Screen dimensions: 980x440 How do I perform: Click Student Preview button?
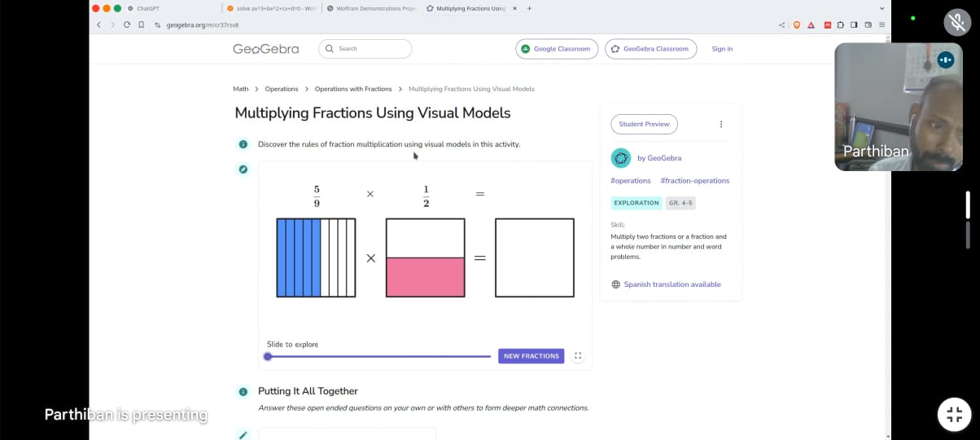pyautogui.click(x=644, y=125)
